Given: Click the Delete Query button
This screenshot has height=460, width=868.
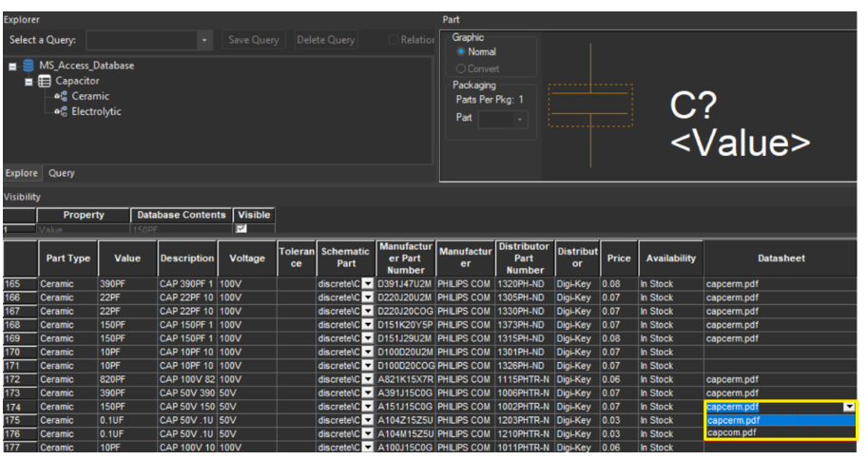Looking at the screenshot, I should 326,40.
